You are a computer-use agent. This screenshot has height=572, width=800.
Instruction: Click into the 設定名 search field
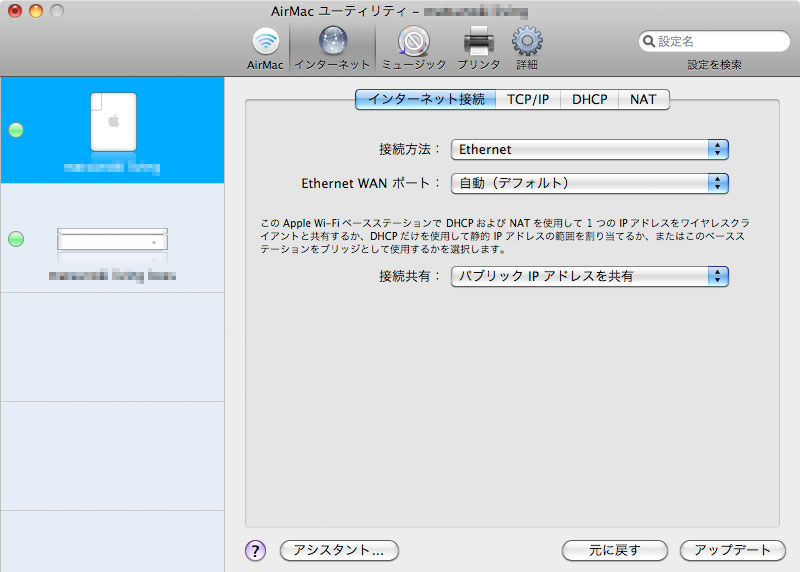coord(720,42)
